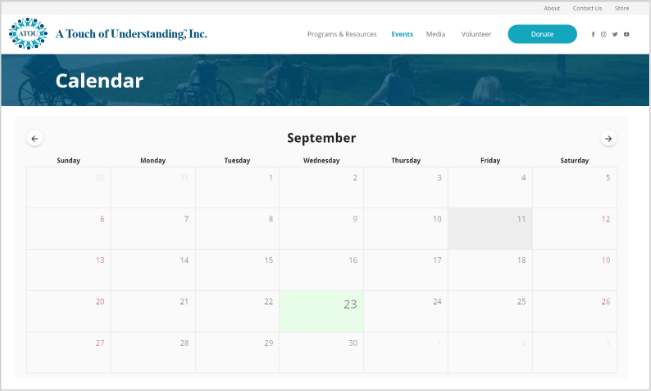Screen dimensions: 651x391
Task: Select Friday September 11 cell
Action: point(490,229)
